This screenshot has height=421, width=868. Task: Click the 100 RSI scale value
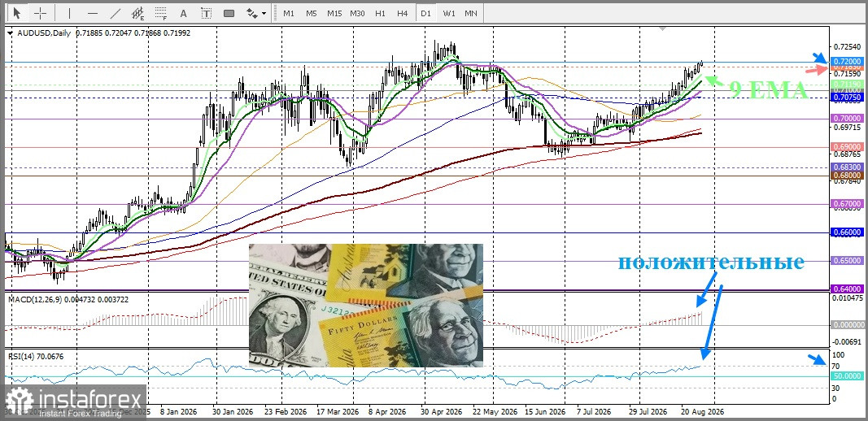coord(838,354)
